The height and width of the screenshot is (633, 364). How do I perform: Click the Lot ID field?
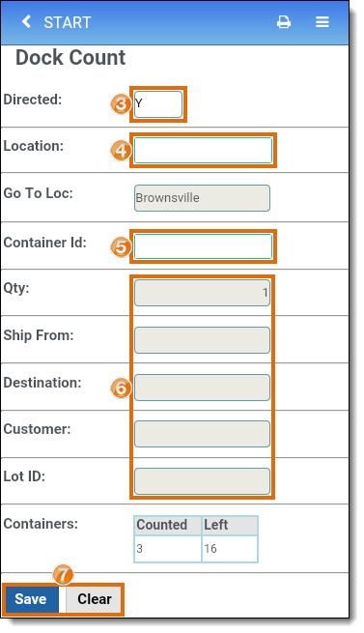(202, 481)
